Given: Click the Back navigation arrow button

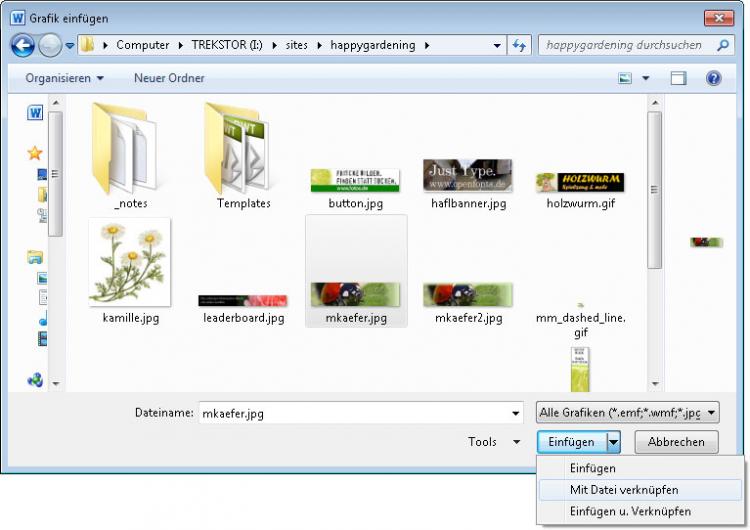Looking at the screenshot, I should pyautogui.click(x=23, y=45).
